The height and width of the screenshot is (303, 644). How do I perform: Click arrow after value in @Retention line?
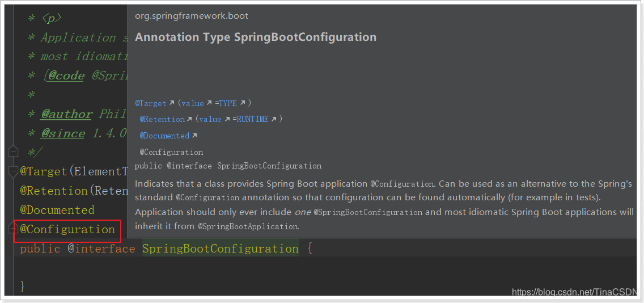coord(227,119)
